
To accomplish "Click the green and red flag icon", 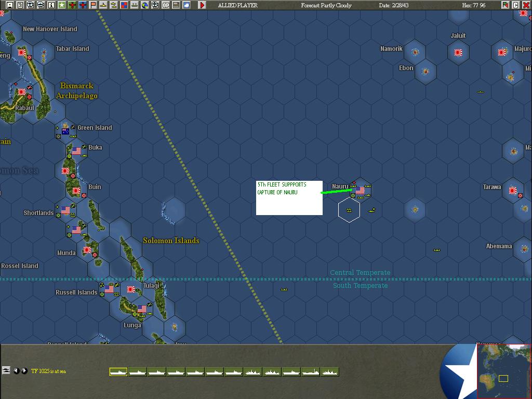I will (505, 5).
